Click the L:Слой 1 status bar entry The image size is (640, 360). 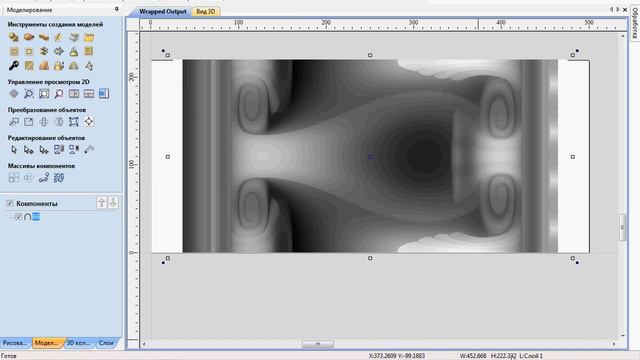tap(531, 356)
